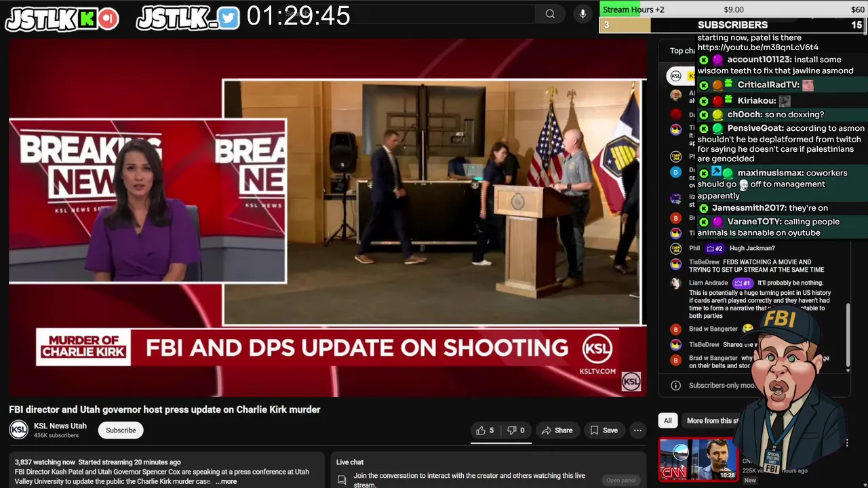Image resolution: width=868 pixels, height=488 pixels.
Task: Expand description with ...more
Action: [x=226, y=481]
